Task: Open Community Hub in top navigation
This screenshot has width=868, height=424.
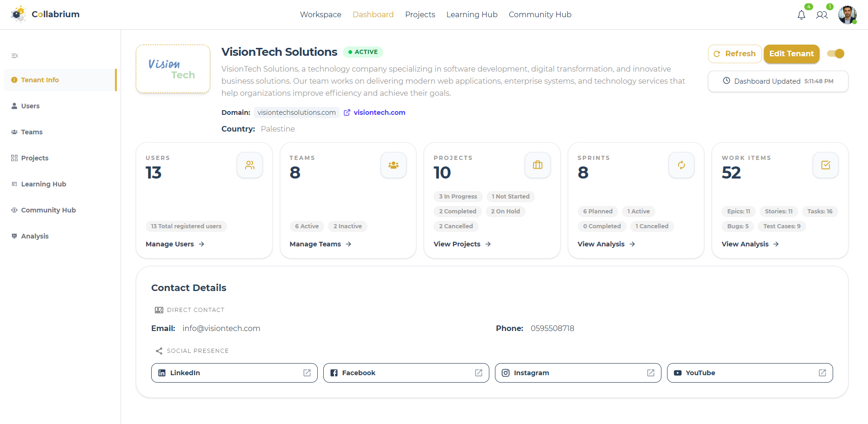Action: pos(540,14)
